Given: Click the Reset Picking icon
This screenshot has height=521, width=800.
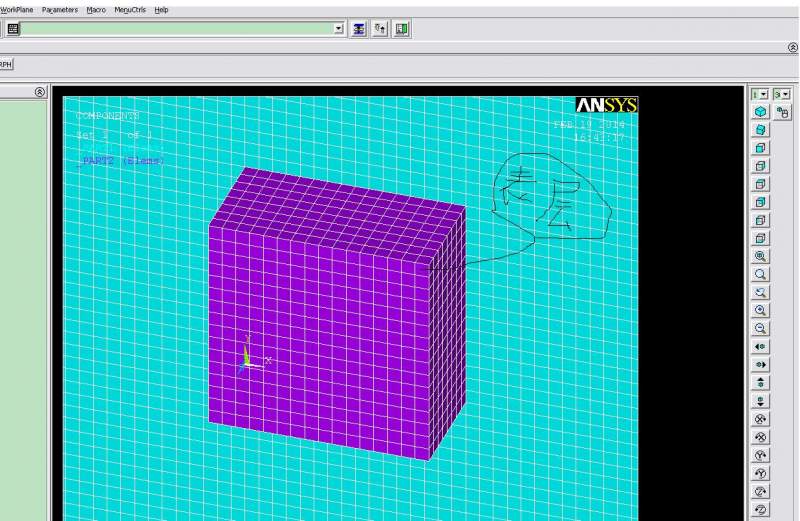Looking at the screenshot, I should point(380,29).
